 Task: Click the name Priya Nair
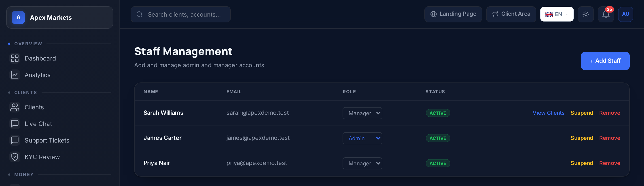tap(157, 163)
